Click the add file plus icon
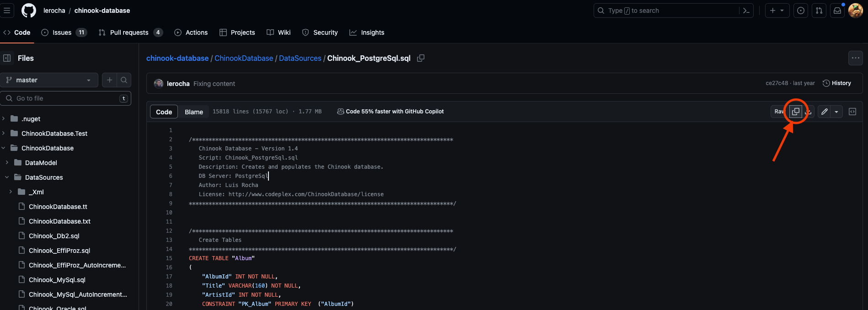The image size is (868, 310). [109, 80]
